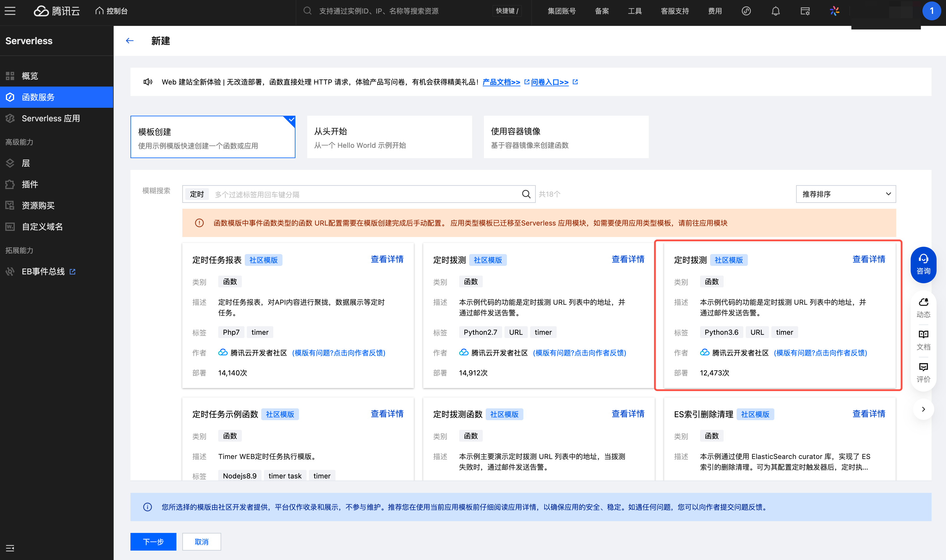Screen dimensions: 946x560
Task: Open the 推荐排序 sort dropdown
Action: click(x=846, y=194)
